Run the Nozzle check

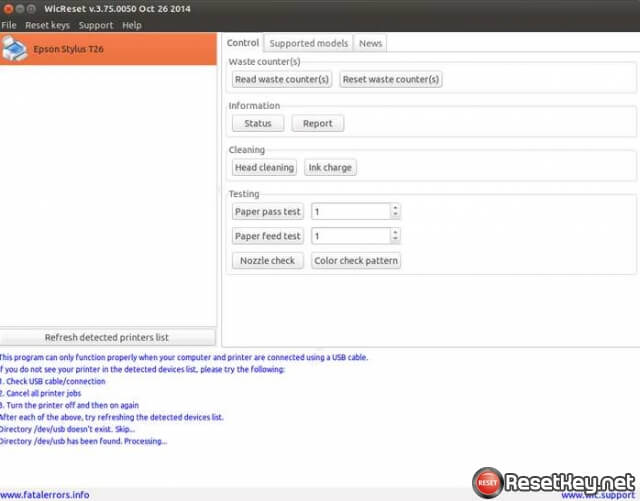click(x=267, y=261)
